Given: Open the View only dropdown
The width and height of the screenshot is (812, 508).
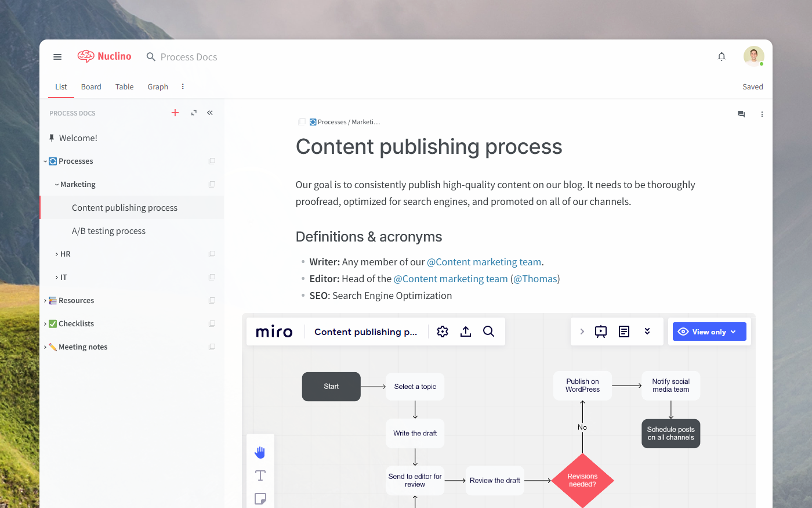Looking at the screenshot, I should coord(709,332).
